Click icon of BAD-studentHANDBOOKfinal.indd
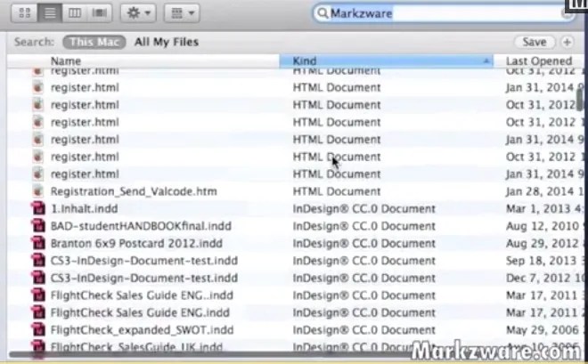This screenshot has width=588, height=364. (38, 226)
